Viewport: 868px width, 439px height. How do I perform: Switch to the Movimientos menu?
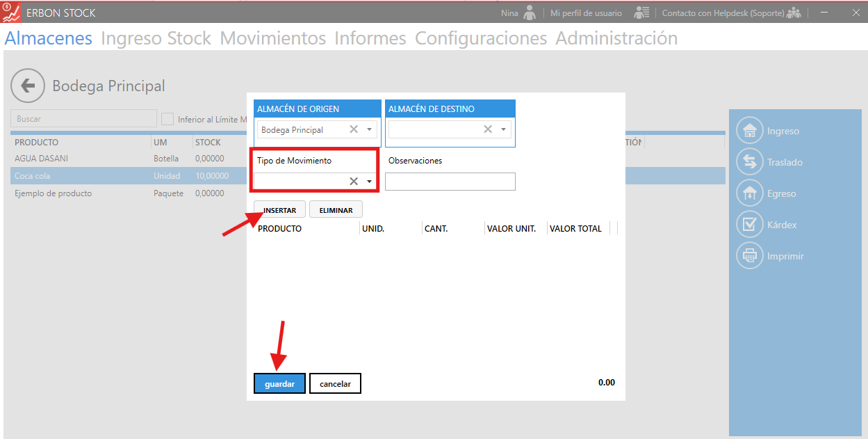[x=272, y=38]
